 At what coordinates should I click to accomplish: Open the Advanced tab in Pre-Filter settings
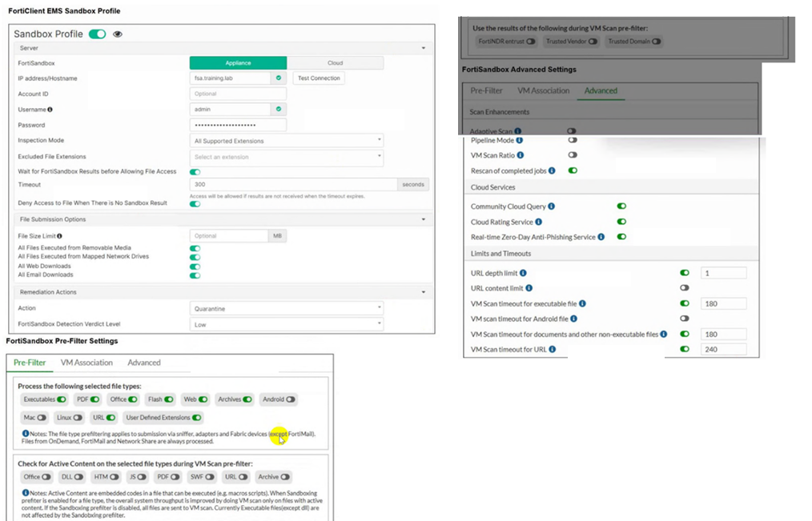point(144,363)
